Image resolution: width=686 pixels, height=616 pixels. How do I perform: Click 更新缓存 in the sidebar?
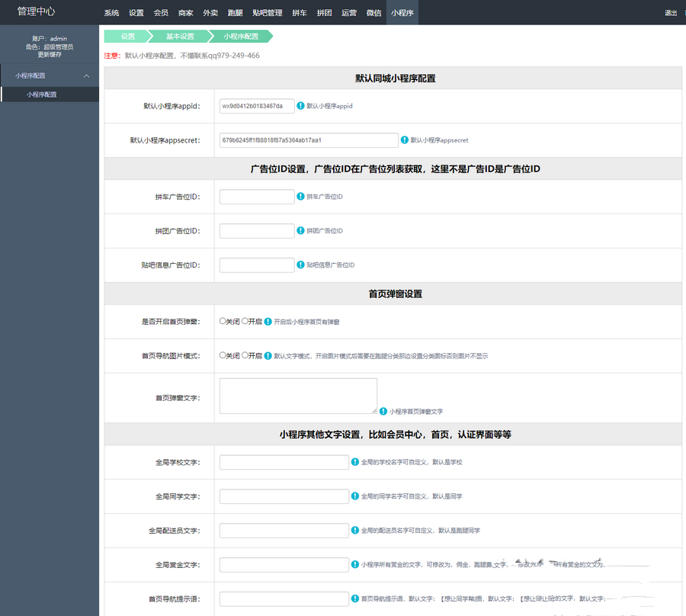tap(50, 55)
